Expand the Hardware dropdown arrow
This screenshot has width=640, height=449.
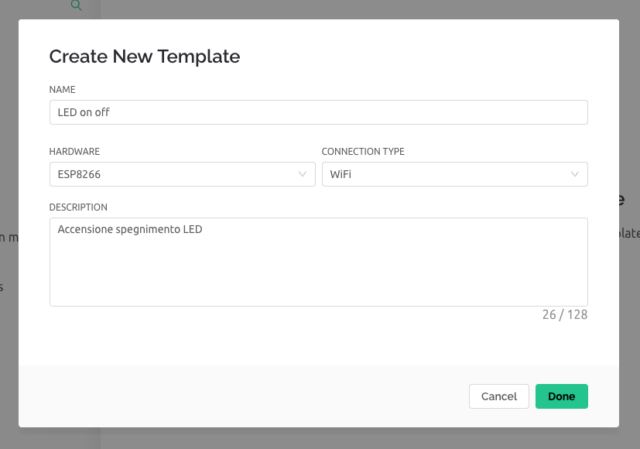click(303, 175)
